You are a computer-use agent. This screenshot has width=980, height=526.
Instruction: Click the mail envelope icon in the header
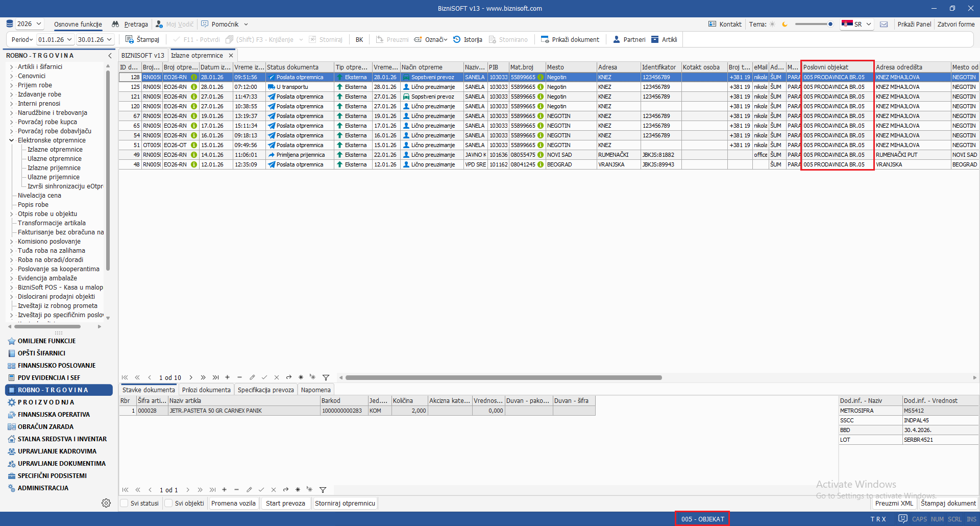[884, 24]
